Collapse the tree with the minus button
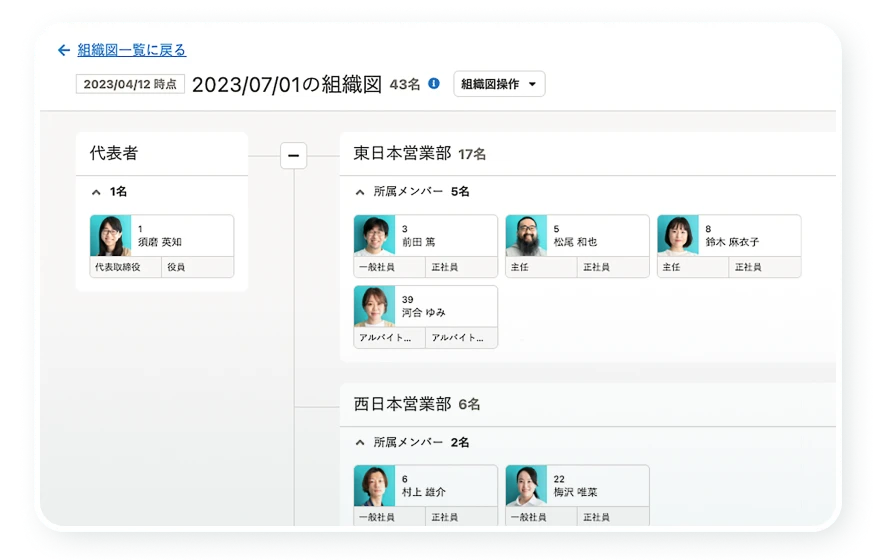This screenshot has width=876, height=560. [293, 155]
